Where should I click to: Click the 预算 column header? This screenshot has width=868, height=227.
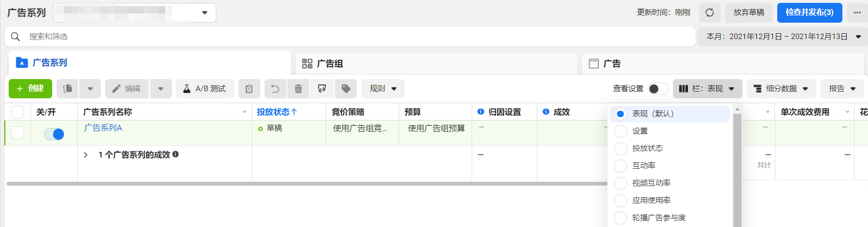[x=413, y=112]
